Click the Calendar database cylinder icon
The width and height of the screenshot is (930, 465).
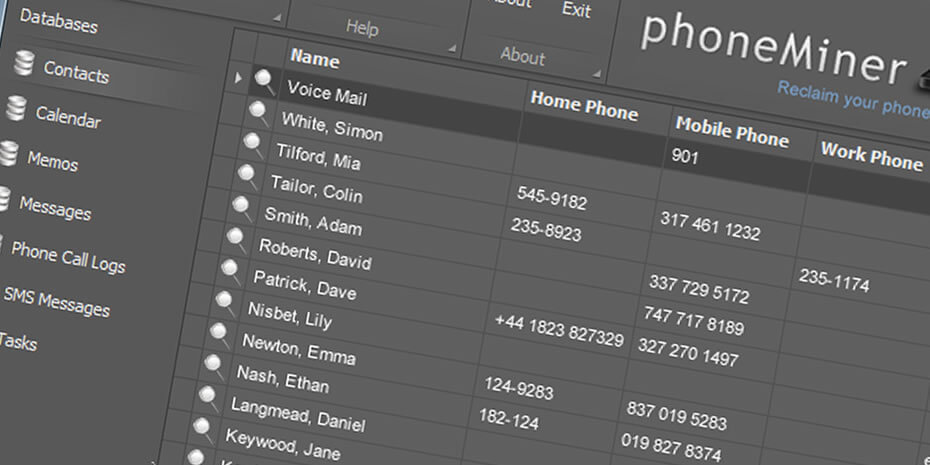16,108
